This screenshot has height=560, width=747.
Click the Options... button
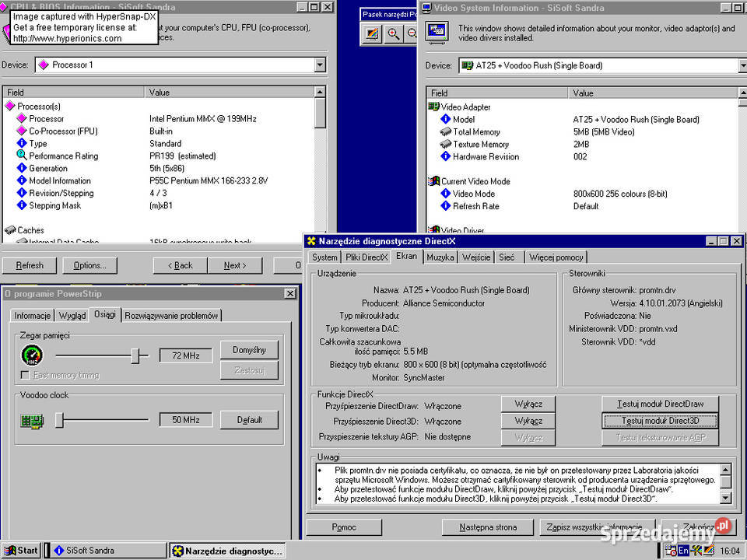click(89, 265)
